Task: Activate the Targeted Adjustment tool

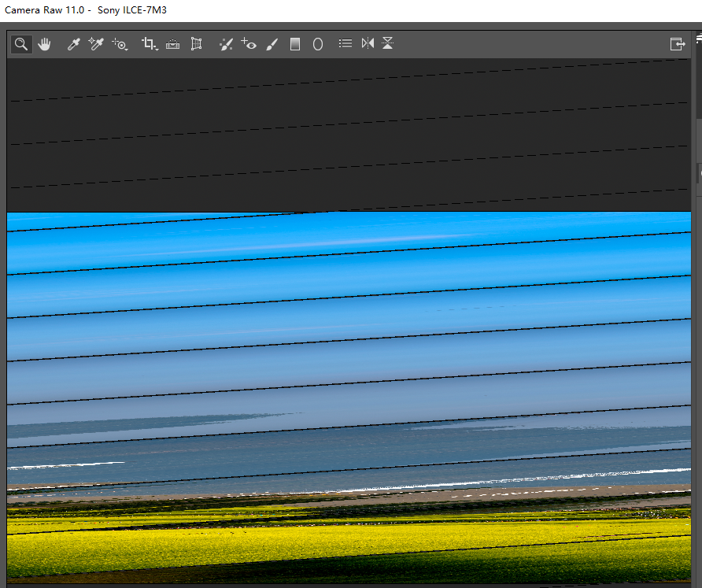Action: (x=120, y=44)
